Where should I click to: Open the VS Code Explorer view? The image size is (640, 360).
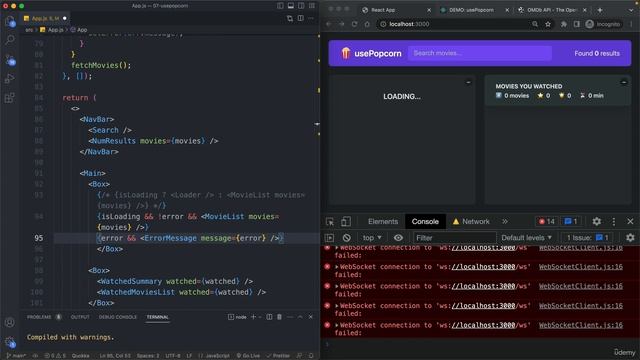click(10, 21)
